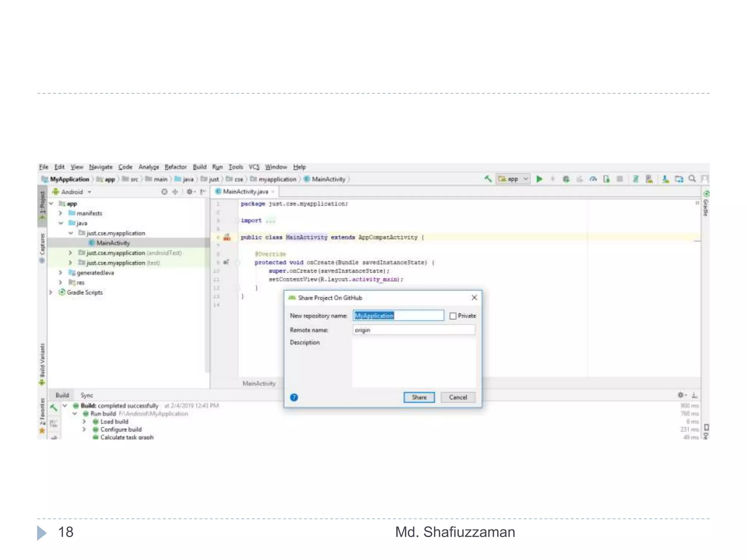Image resolution: width=747 pixels, height=560 pixels.
Task: Expand the Gradle Scripts node
Action: [51, 292]
